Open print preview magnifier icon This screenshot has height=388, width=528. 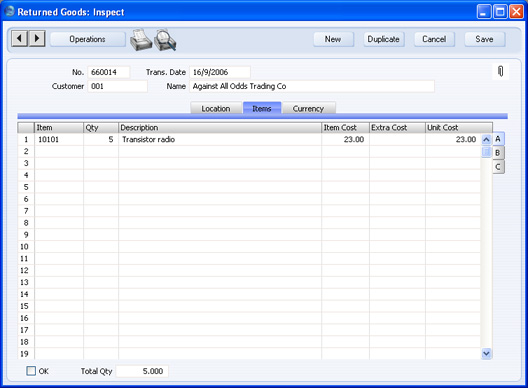pyautogui.click(x=165, y=40)
